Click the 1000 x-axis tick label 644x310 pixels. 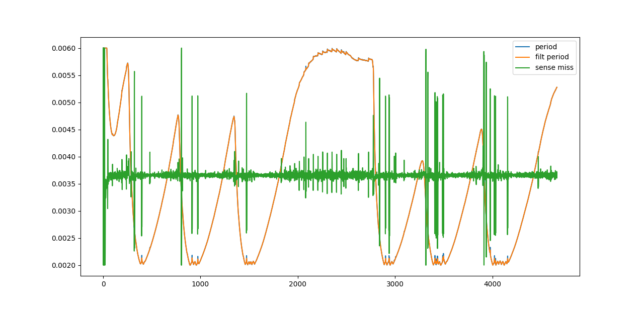pyautogui.click(x=200, y=284)
